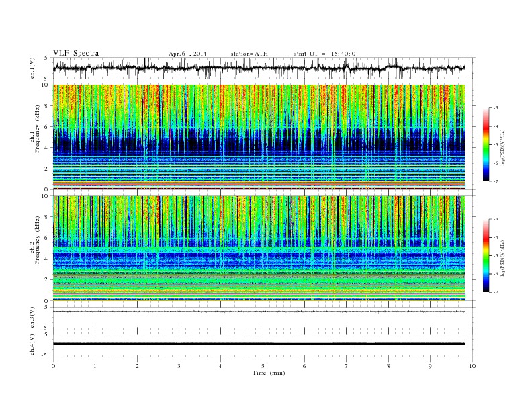The height and width of the screenshot is (411, 532).
Task: Click inside the ch.1 frequency spectrogram
Action: (259, 137)
